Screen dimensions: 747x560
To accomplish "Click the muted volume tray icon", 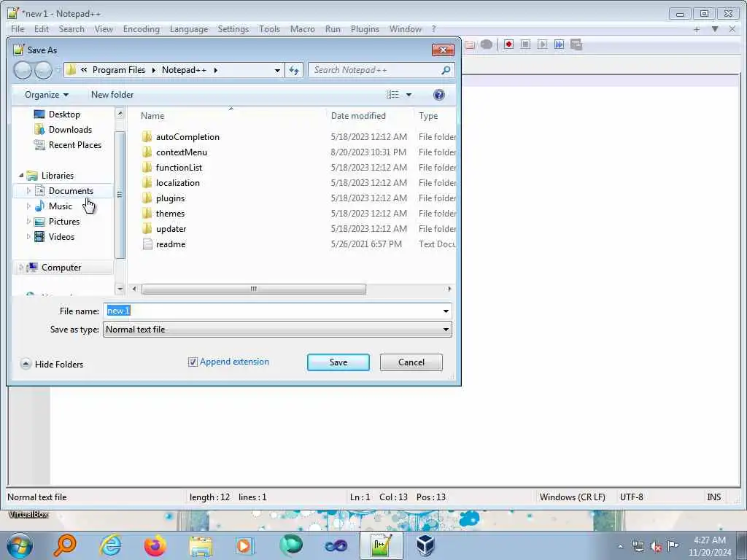I will click(x=656, y=546).
